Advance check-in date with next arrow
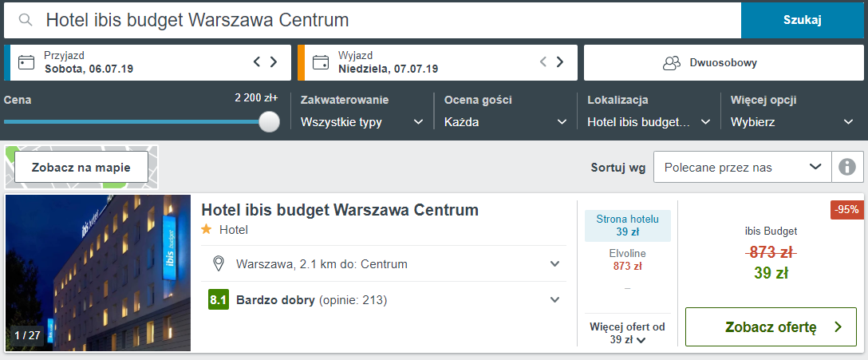The height and width of the screenshot is (360, 868). (x=274, y=62)
